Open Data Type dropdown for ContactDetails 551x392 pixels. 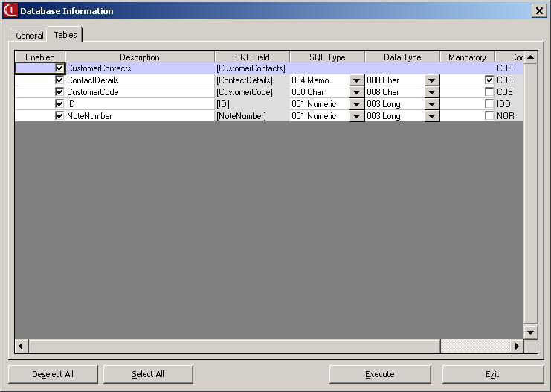point(432,80)
